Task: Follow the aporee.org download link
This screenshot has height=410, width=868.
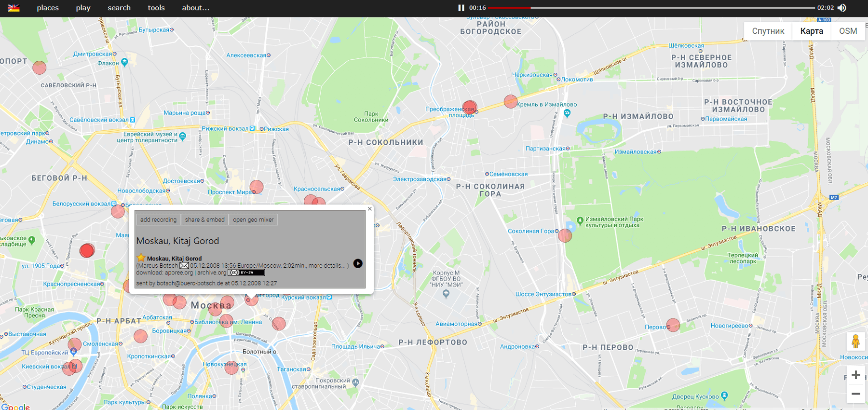Action: [x=178, y=273]
